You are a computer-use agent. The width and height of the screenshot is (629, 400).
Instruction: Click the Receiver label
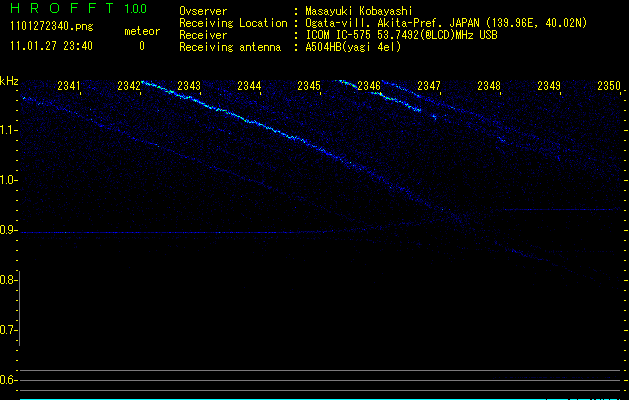pos(203,35)
